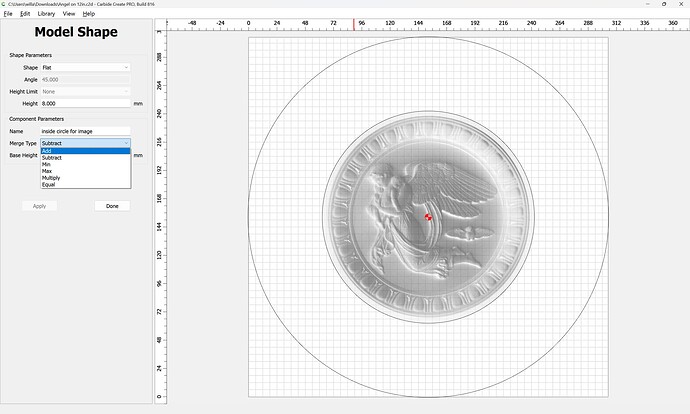Viewport: 690px width, 414px height.
Task: Select Add in the Merge Type list
Action: click(85, 151)
